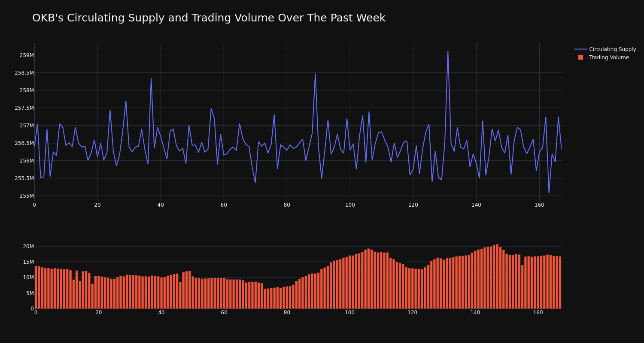Click the chart title about OKB's supply

tap(209, 18)
